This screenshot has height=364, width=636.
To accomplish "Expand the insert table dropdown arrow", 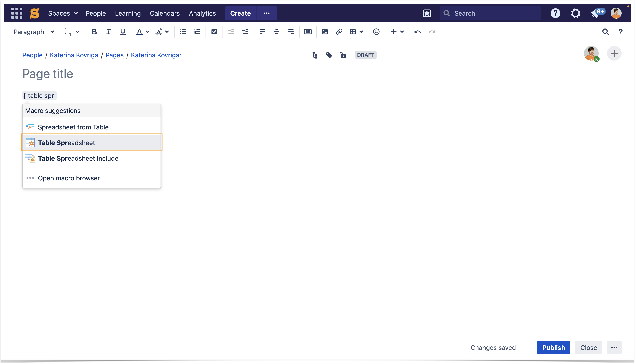I will click(x=361, y=32).
